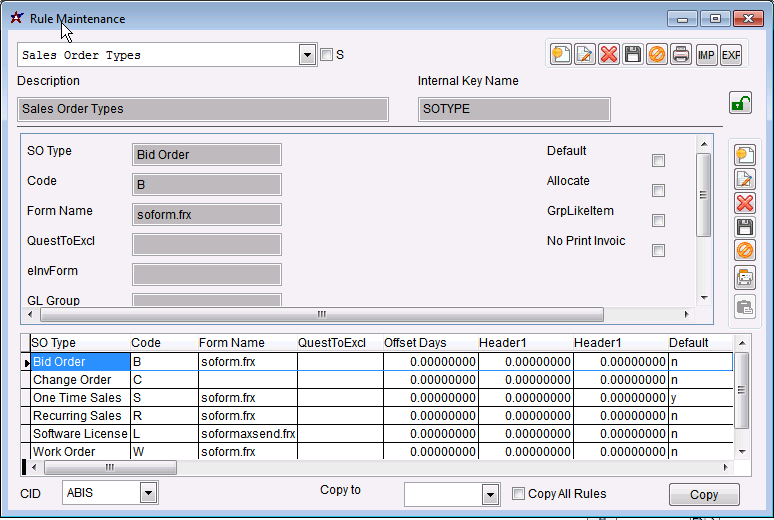Add a new record from side toolbar
774x520 pixels.
tap(745, 155)
